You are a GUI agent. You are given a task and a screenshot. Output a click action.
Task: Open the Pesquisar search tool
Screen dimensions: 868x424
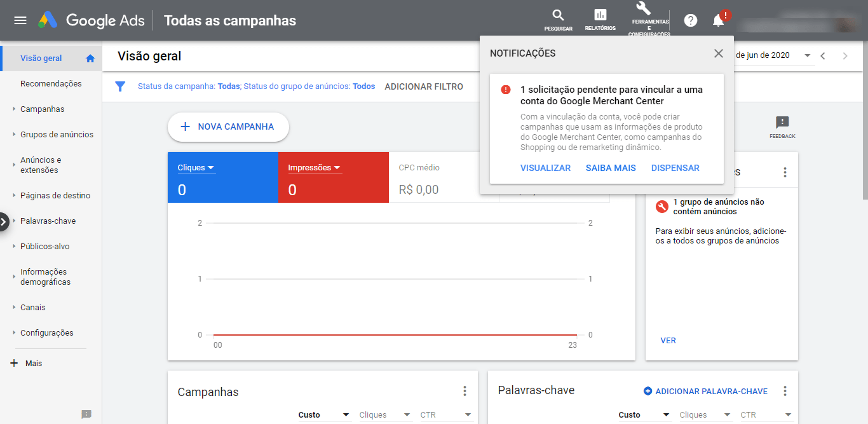[558, 20]
